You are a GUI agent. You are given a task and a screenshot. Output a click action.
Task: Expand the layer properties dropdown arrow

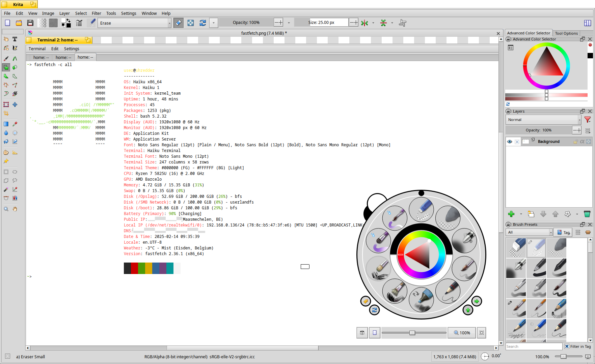(x=577, y=214)
